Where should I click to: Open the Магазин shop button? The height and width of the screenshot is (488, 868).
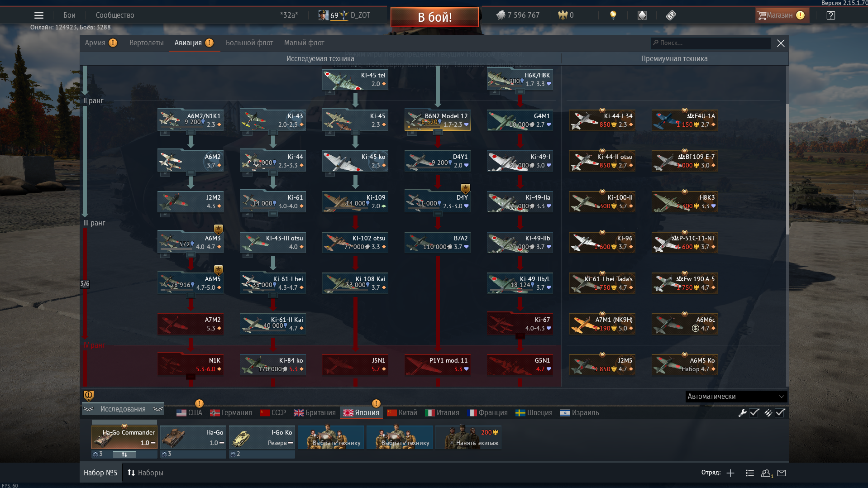click(782, 15)
